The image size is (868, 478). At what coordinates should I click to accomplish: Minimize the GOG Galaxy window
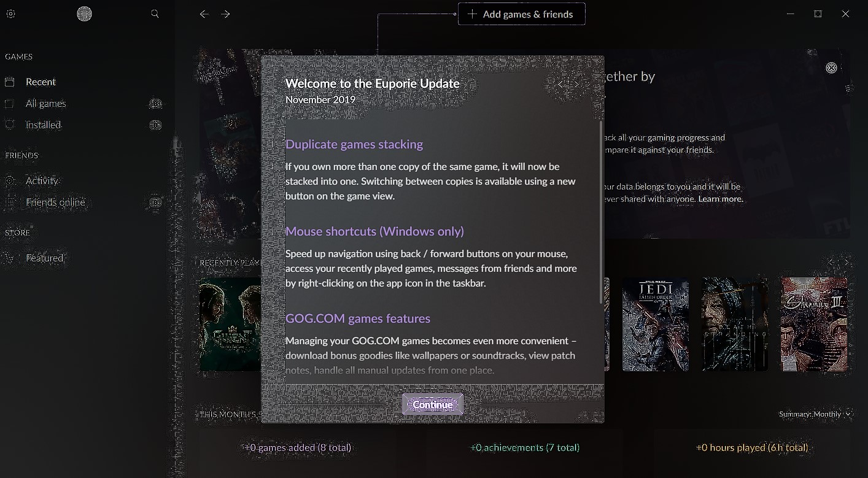(x=791, y=13)
